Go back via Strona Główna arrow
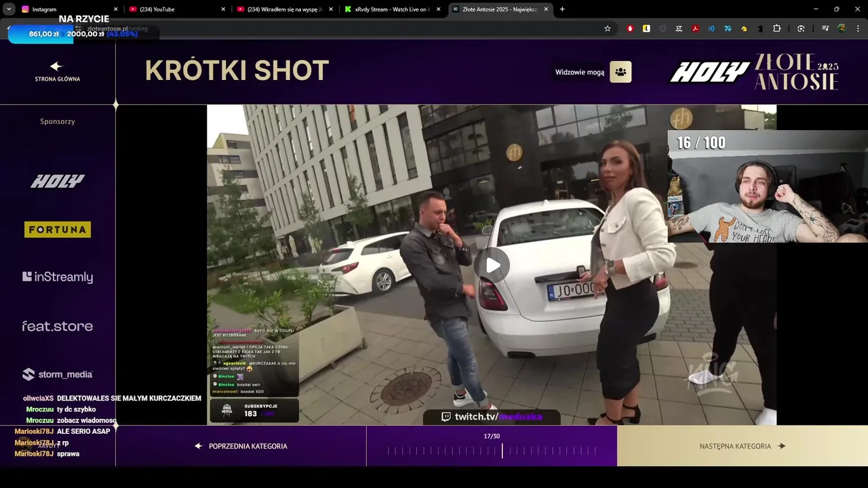This screenshot has height=488, width=868. pyautogui.click(x=57, y=71)
